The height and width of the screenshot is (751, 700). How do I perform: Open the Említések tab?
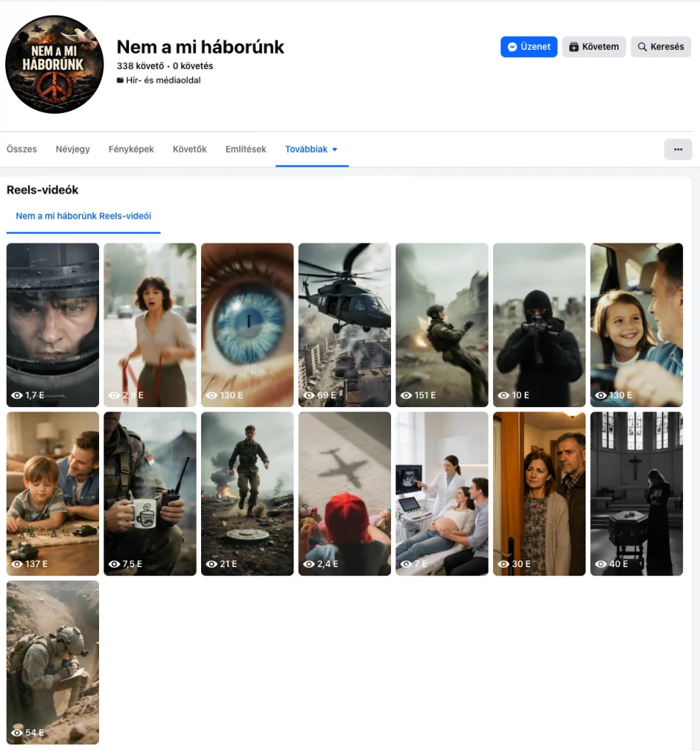[245, 149]
